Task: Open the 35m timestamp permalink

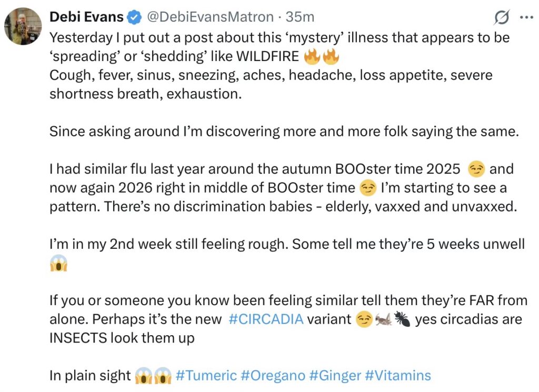Action: [x=300, y=17]
